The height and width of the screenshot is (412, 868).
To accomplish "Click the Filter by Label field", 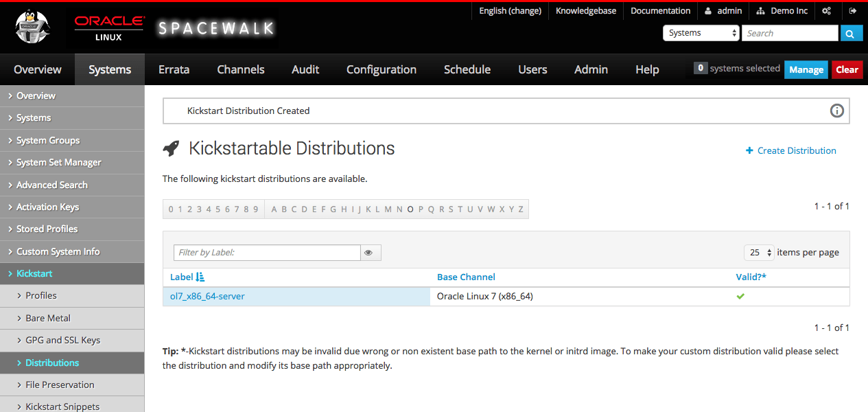I will tap(267, 253).
